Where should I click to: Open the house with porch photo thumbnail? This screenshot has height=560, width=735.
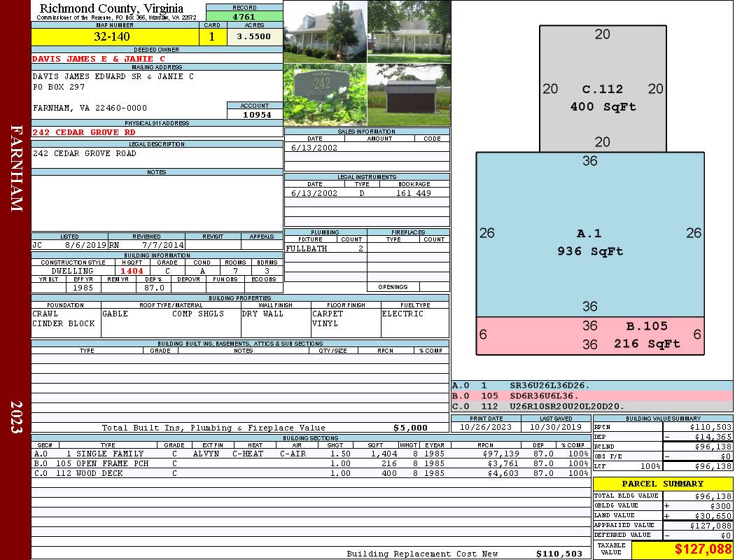pyautogui.click(x=409, y=31)
